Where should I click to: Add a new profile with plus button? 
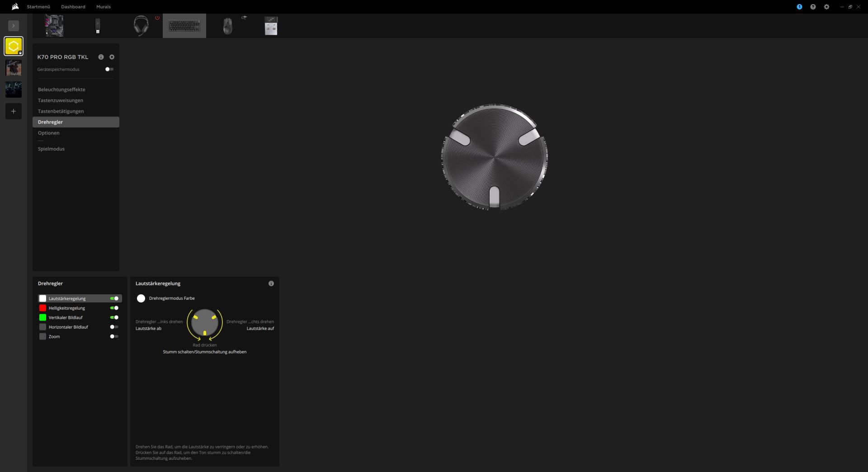point(14,111)
